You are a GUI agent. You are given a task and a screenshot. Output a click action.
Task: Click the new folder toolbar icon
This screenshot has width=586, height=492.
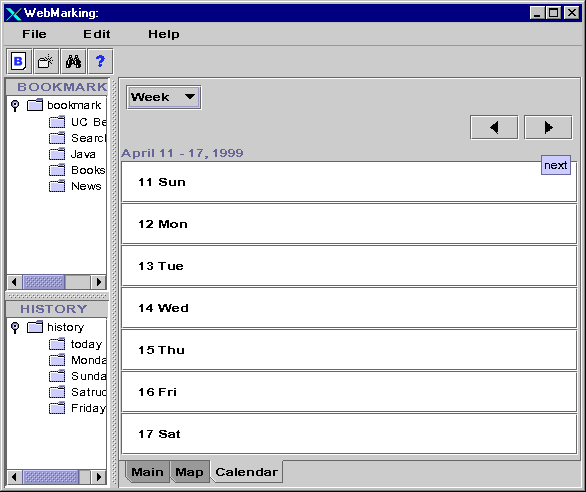click(x=46, y=61)
